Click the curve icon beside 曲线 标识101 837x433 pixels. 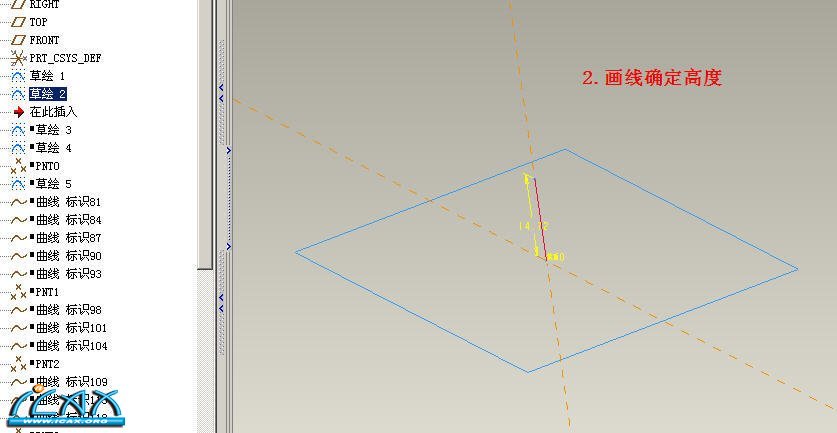click(x=19, y=328)
